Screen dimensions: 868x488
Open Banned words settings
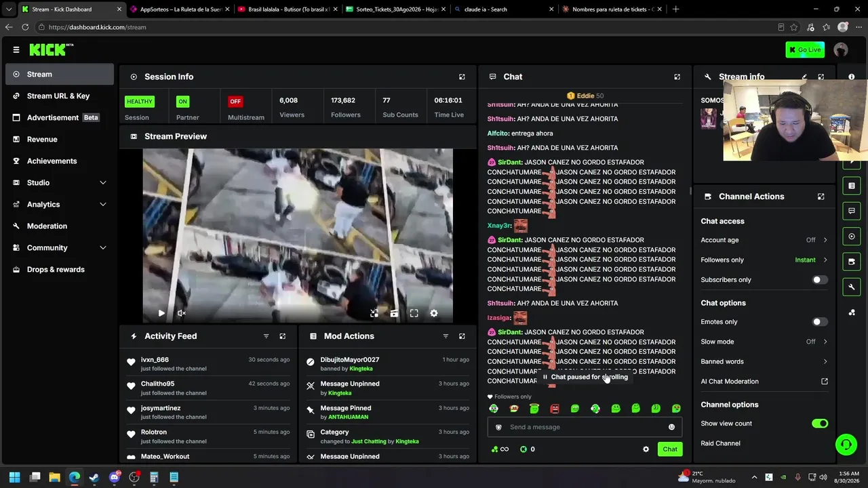click(x=764, y=361)
